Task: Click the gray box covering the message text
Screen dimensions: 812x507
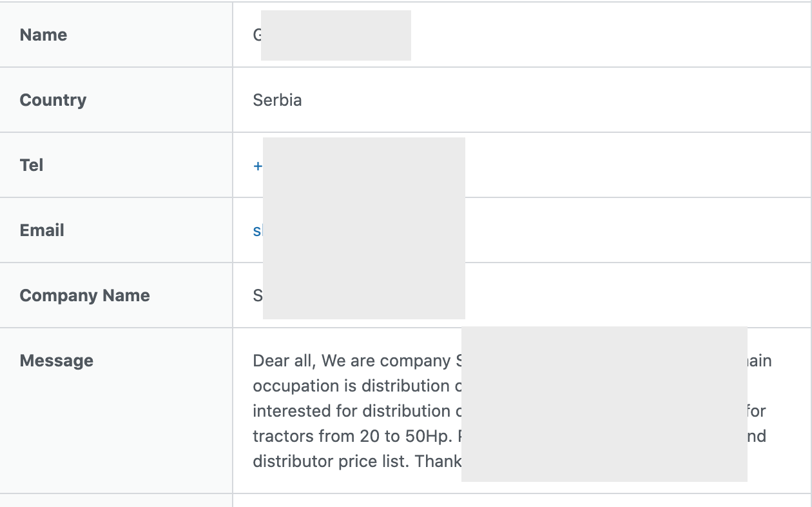Action: [x=604, y=404]
